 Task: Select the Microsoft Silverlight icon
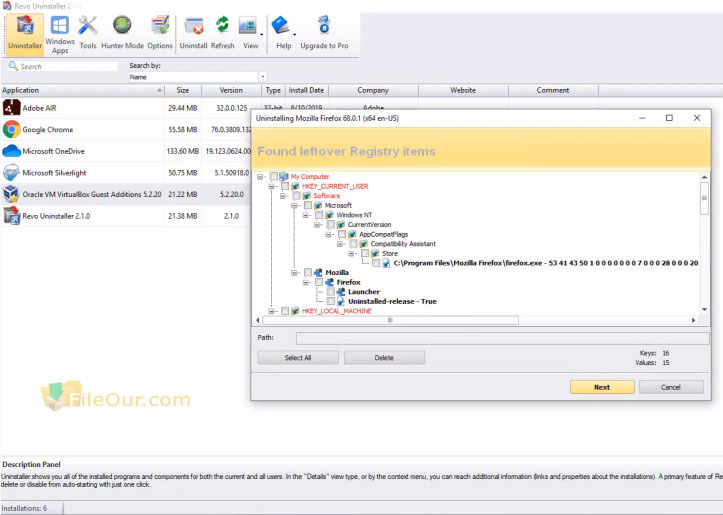click(x=12, y=172)
